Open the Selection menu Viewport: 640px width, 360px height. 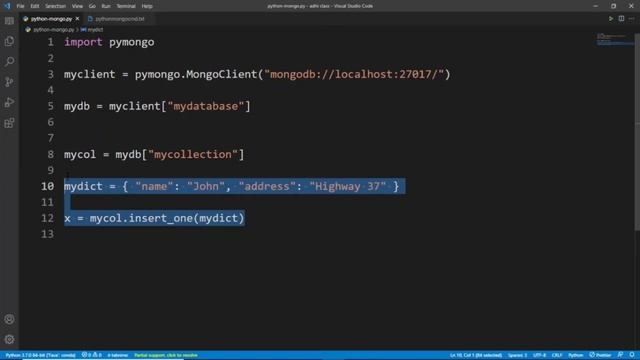click(x=56, y=6)
